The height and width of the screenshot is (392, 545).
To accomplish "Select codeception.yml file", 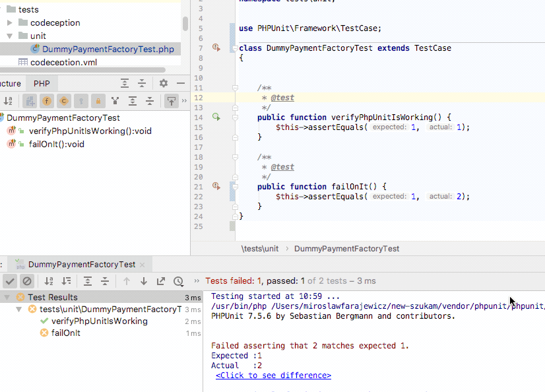I will (x=63, y=62).
